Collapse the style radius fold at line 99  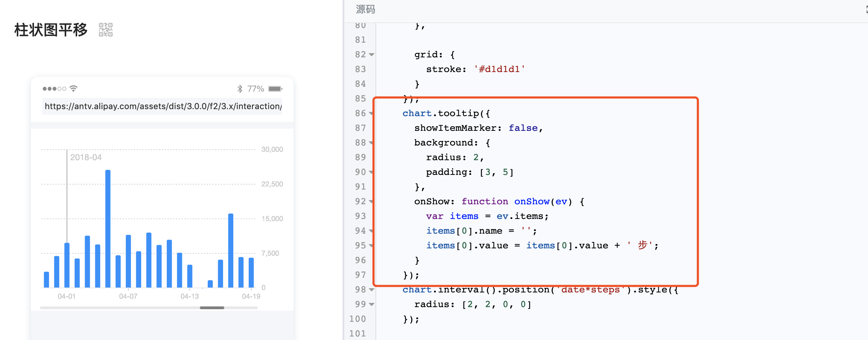[x=371, y=304]
